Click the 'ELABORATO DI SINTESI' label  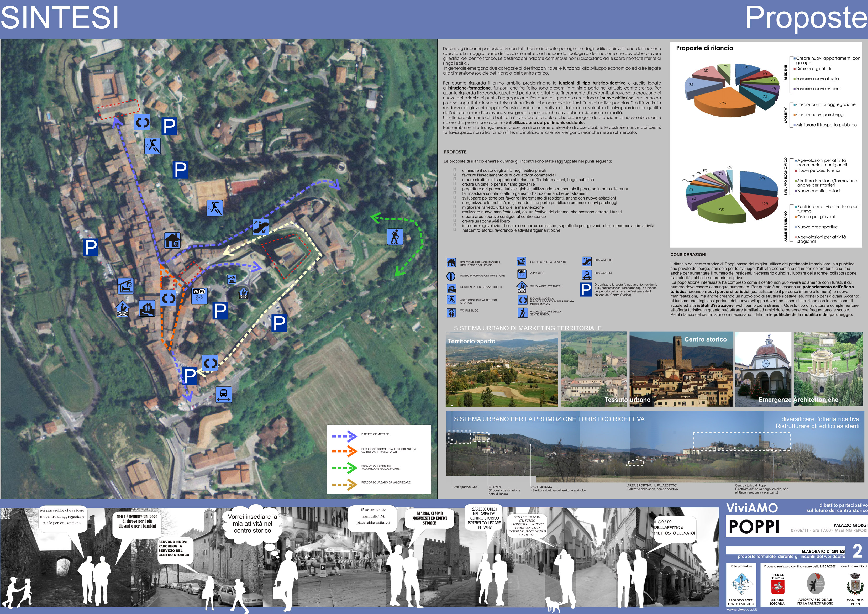823,551
